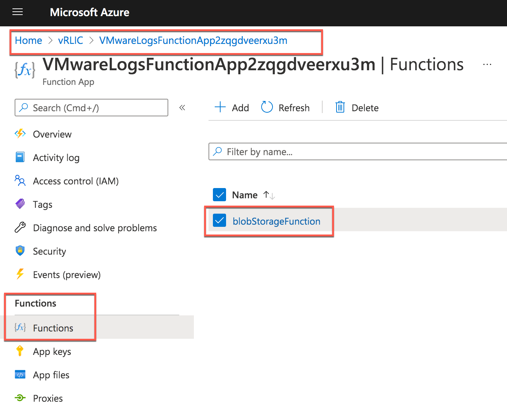Click the Overview lightning icon

(x=20, y=134)
